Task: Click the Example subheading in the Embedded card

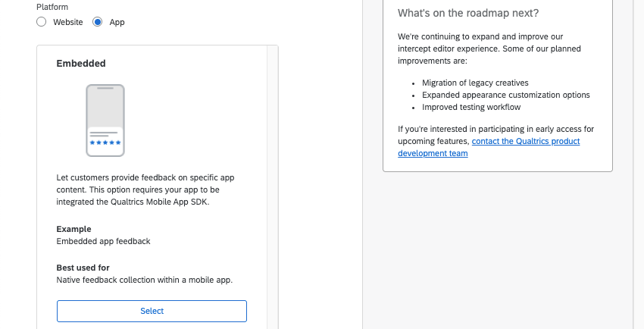Action: click(x=73, y=229)
